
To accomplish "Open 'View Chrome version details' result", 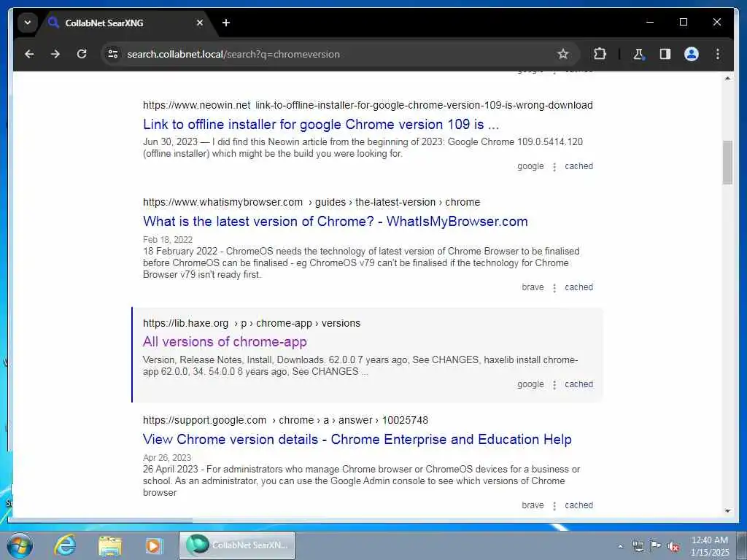I will [x=357, y=439].
